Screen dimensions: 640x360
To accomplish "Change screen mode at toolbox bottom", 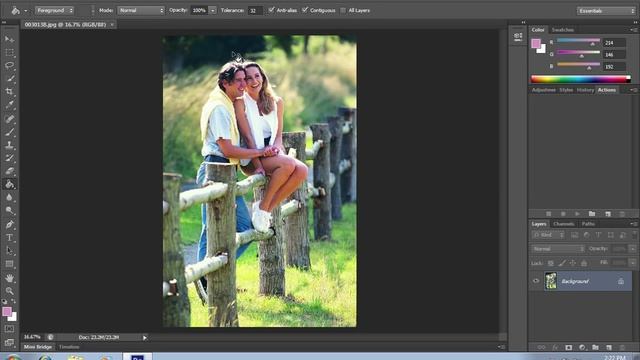I will (x=9, y=342).
